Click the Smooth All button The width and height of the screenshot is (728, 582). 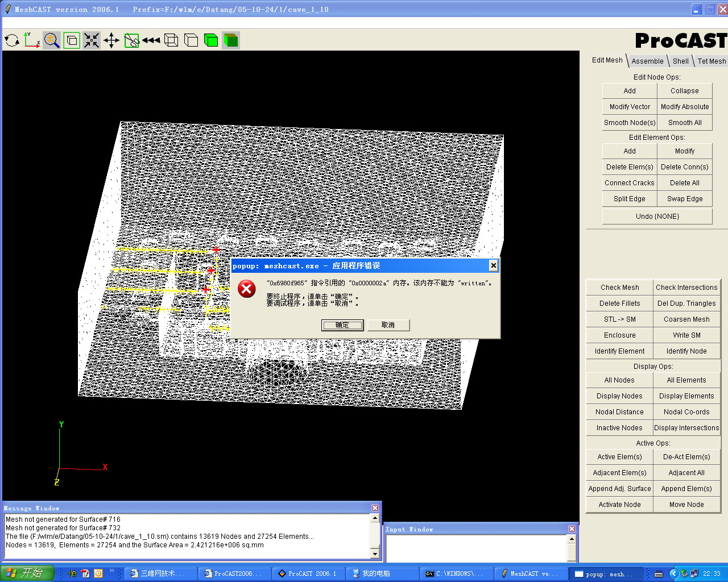tap(685, 123)
